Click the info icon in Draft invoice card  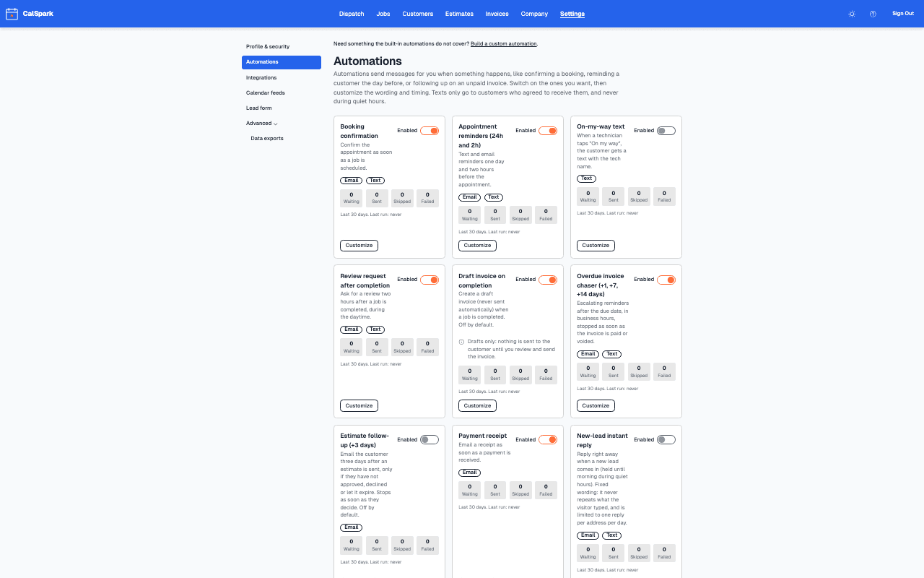(x=461, y=342)
